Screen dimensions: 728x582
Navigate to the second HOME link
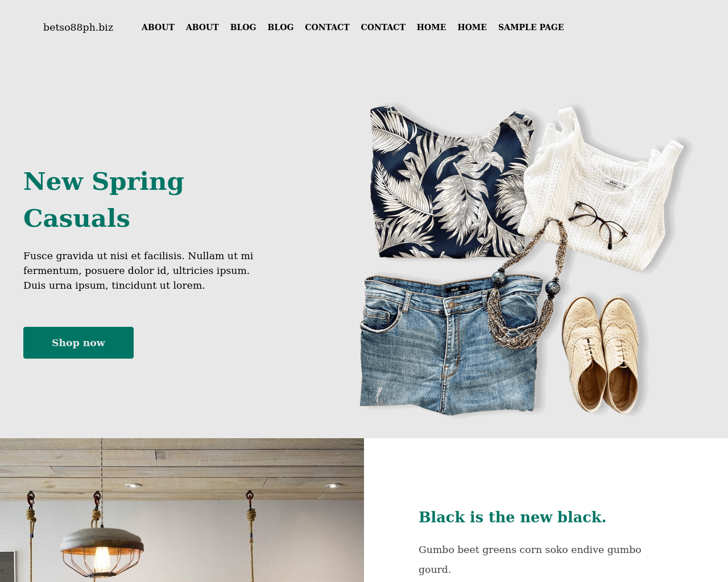pyautogui.click(x=472, y=27)
